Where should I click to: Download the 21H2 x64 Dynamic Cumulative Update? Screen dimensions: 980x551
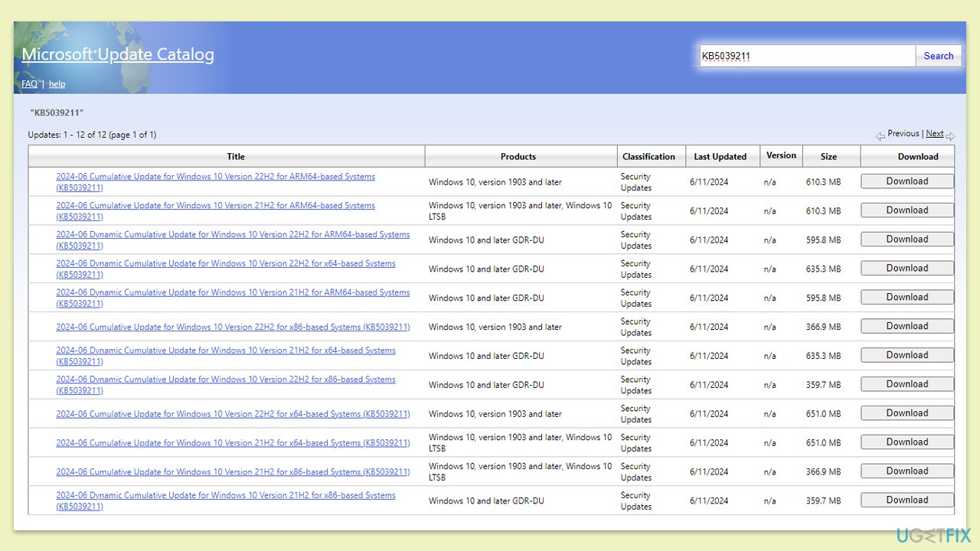[x=907, y=355]
